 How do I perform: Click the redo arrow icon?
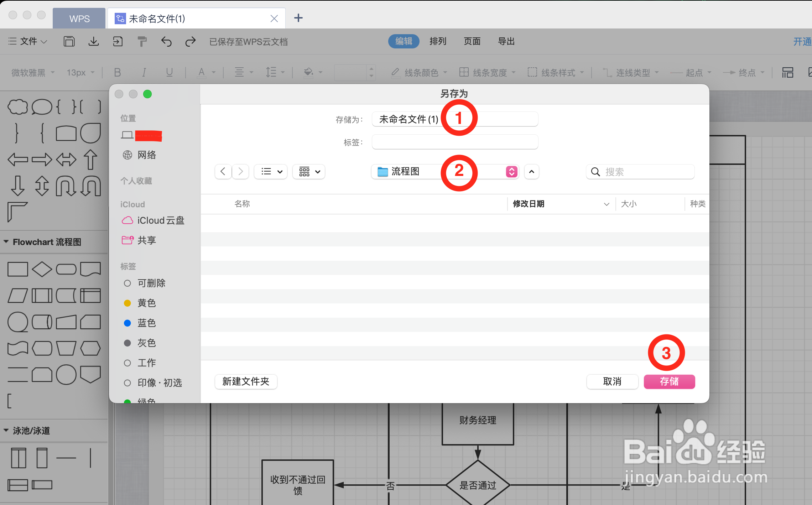[191, 42]
